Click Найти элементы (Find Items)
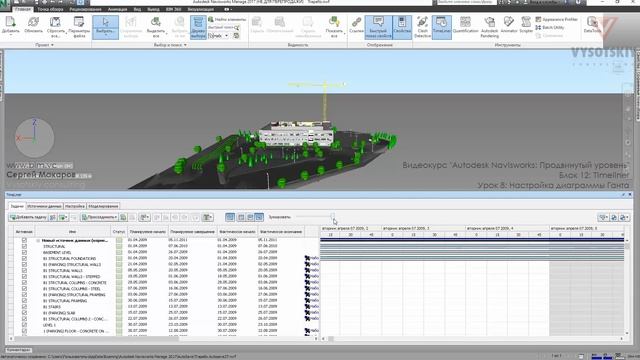The height and width of the screenshot is (360, 640). click(x=227, y=19)
